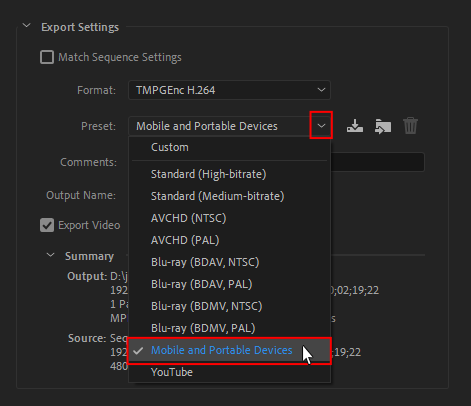Click the Delete Preset trash icon
The width and height of the screenshot is (471, 406).
click(410, 126)
